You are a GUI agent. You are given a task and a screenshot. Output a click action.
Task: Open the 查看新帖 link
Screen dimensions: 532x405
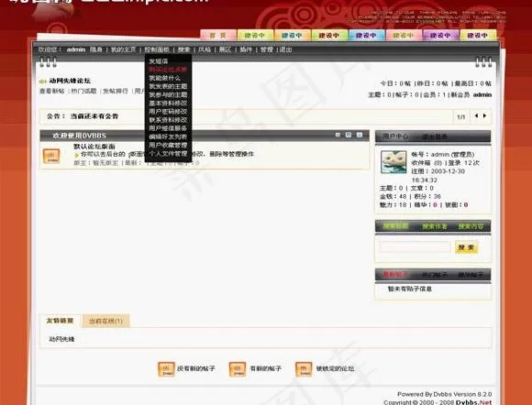tap(52, 91)
